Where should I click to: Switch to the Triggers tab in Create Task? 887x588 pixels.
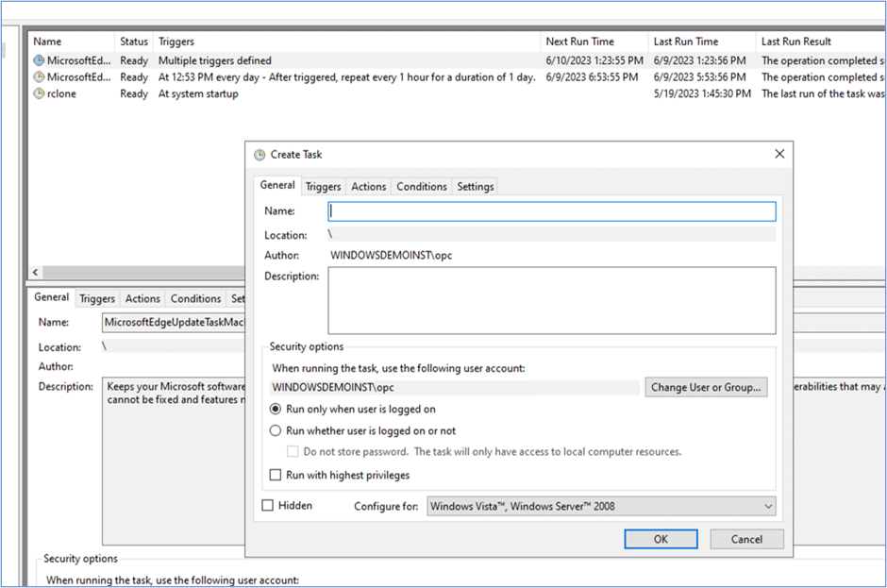(x=323, y=186)
